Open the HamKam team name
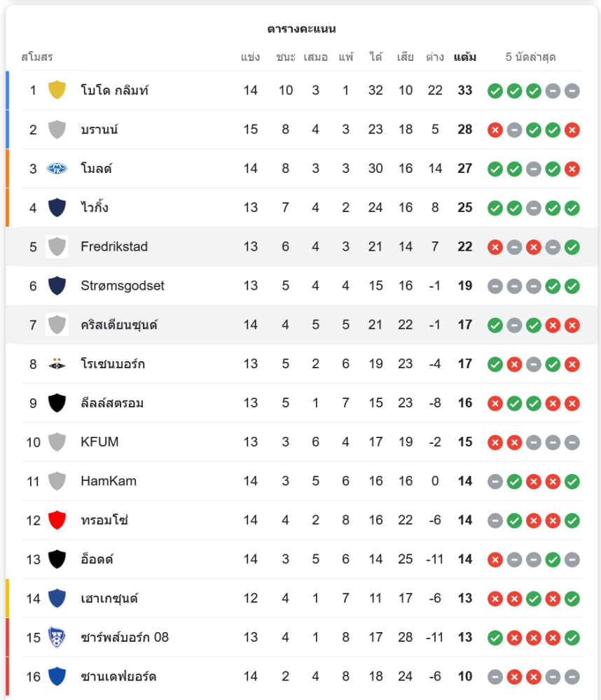Image resolution: width=601 pixels, height=700 pixels. [x=109, y=481]
